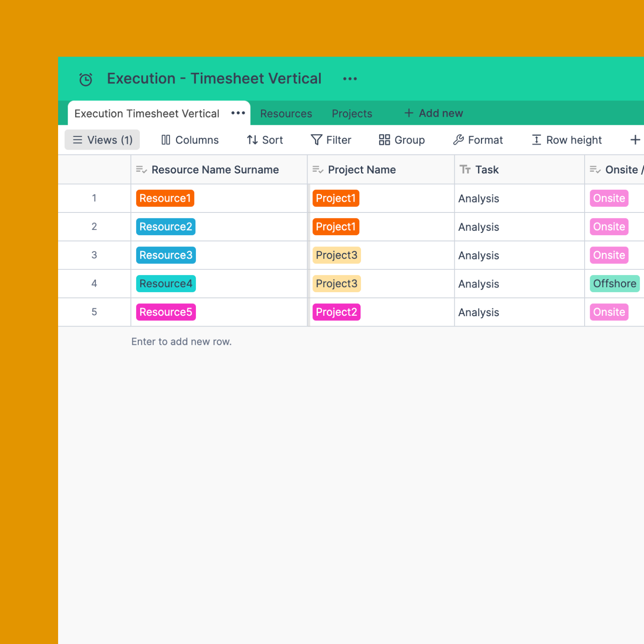Adjust Row height settings

[566, 140]
